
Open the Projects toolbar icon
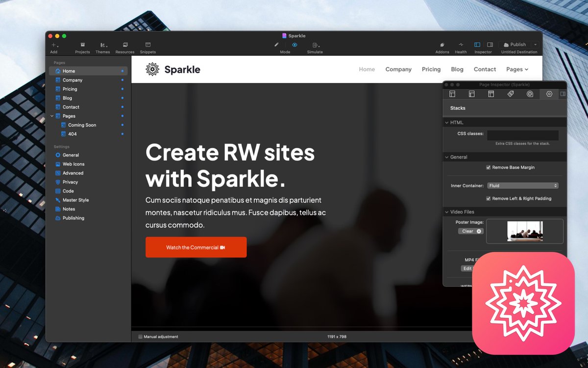82,45
